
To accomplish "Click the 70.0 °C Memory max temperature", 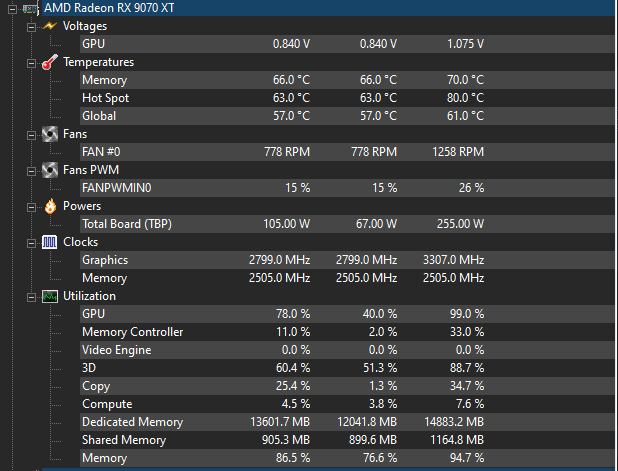I will [465, 80].
